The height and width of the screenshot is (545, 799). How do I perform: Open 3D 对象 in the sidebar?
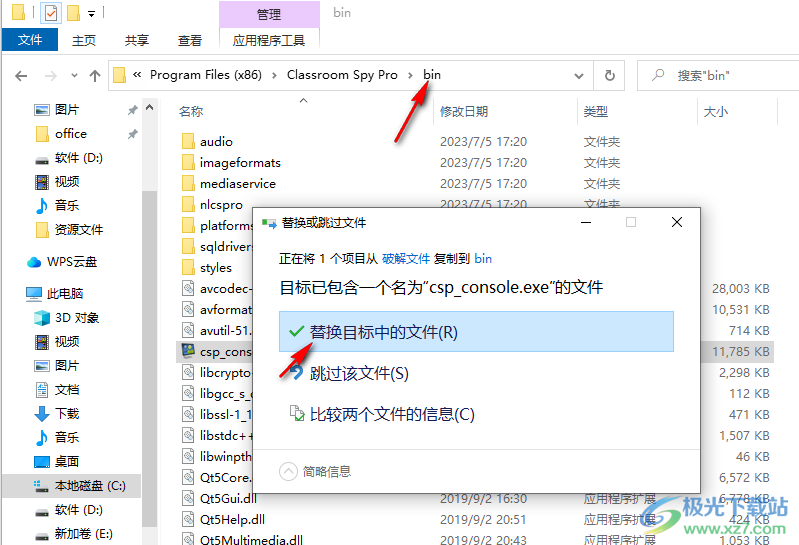click(x=77, y=318)
